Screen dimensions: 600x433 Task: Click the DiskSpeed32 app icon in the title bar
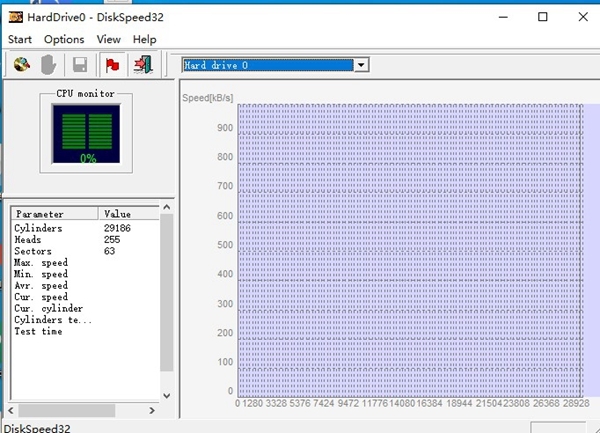coord(16,17)
